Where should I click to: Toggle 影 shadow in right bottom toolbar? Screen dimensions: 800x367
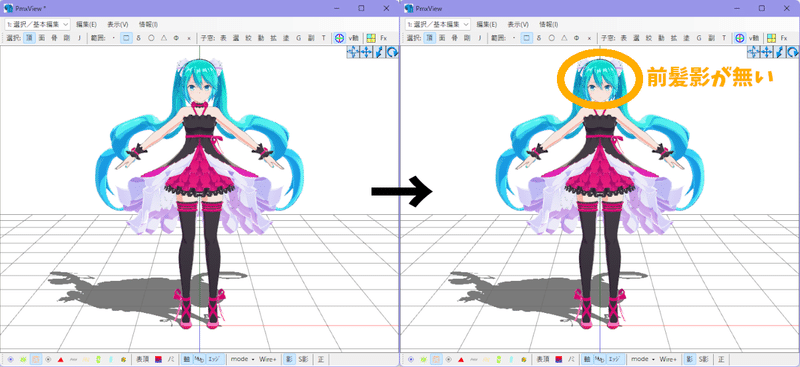pyautogui.click(x=689, y=359)
